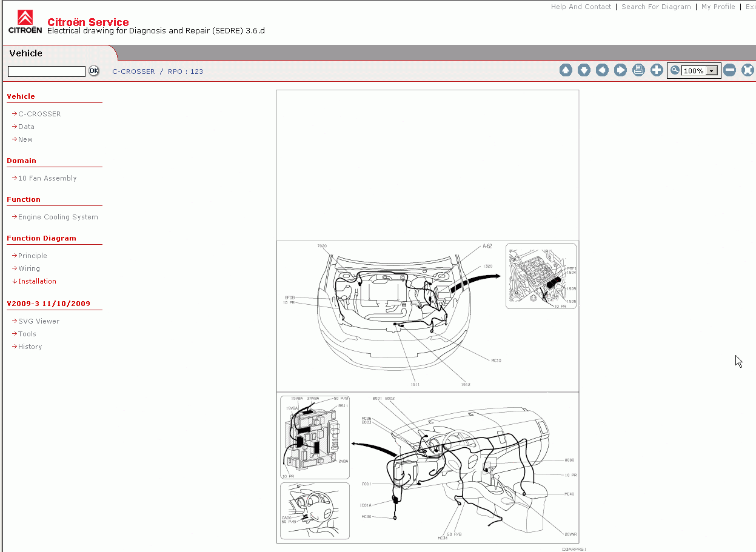This screenshot has width=756, height=552.
Task: Go to next page with right arrow
Action: pyautogui.click(x=620, y=70)
